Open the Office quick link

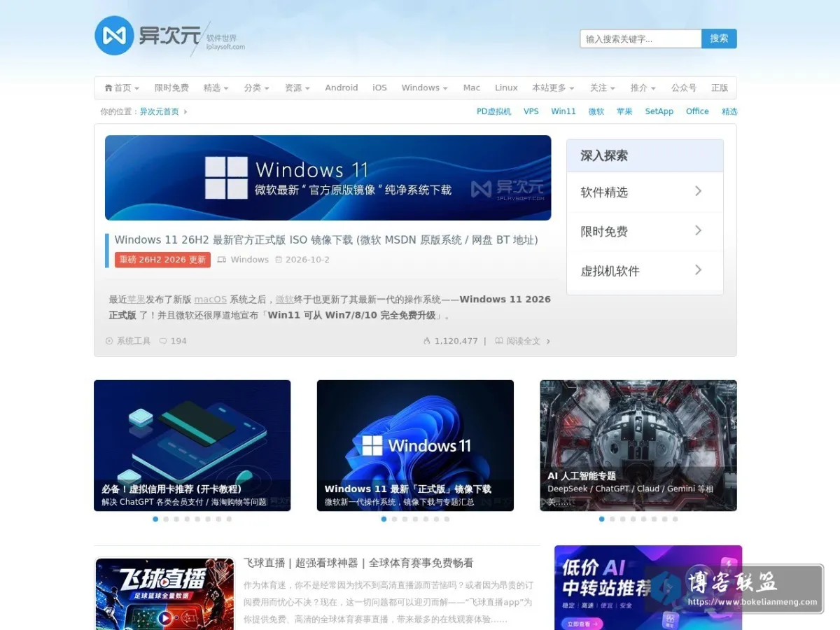coord(697,111)
